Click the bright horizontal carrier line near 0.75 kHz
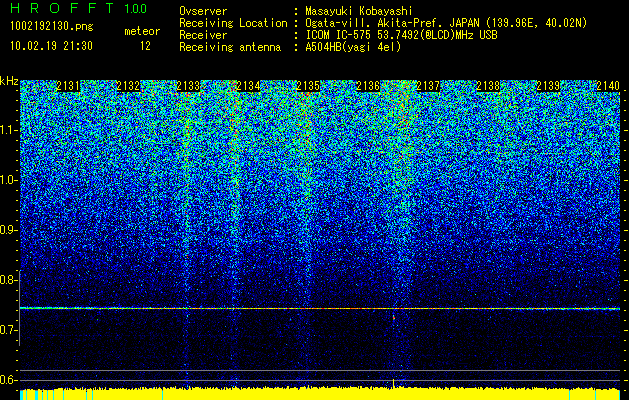Image resolution: width=629 pixels, height=400 pixels. tap(320, 309)
